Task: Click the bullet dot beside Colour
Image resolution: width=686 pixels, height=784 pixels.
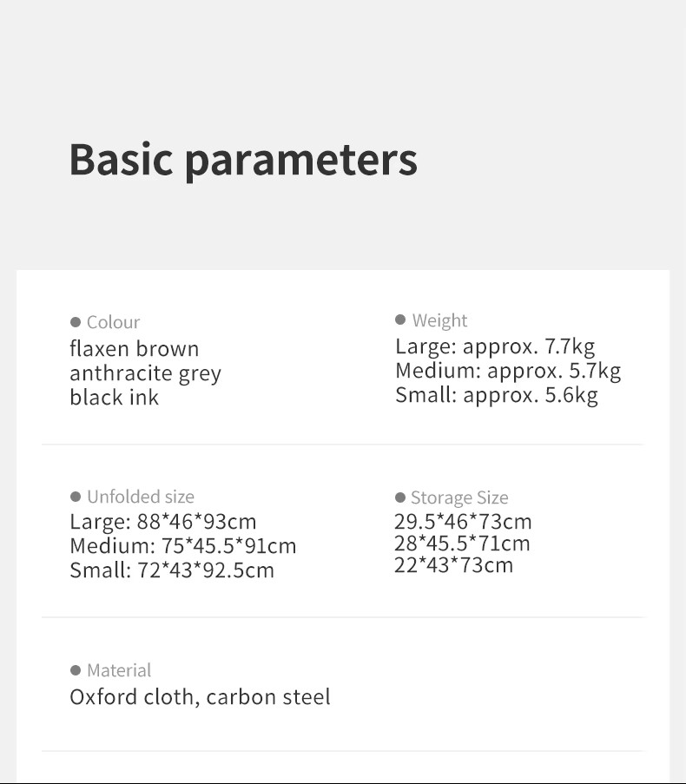Action: [76, 322]
